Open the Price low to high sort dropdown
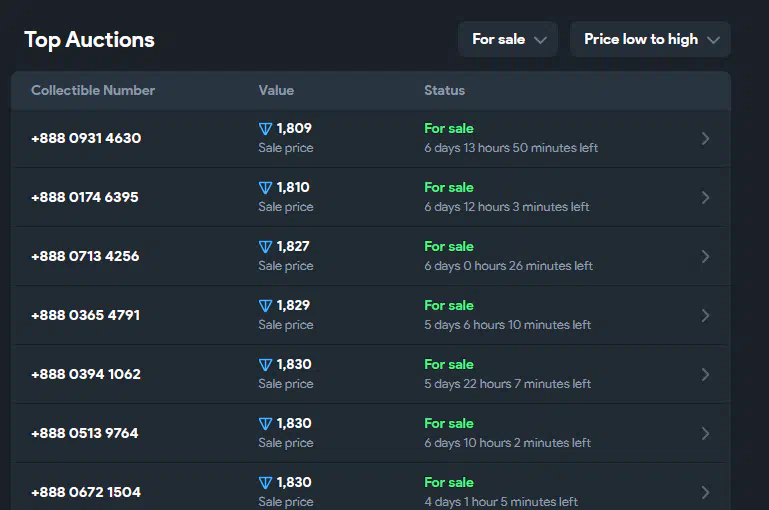This screenshot has width=769, height=510. (650, 40)
